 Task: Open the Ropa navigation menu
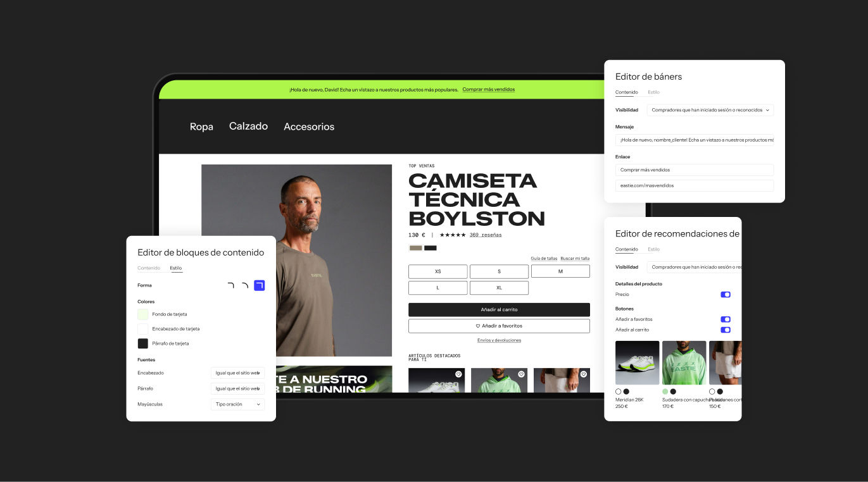tap(201, 127)
